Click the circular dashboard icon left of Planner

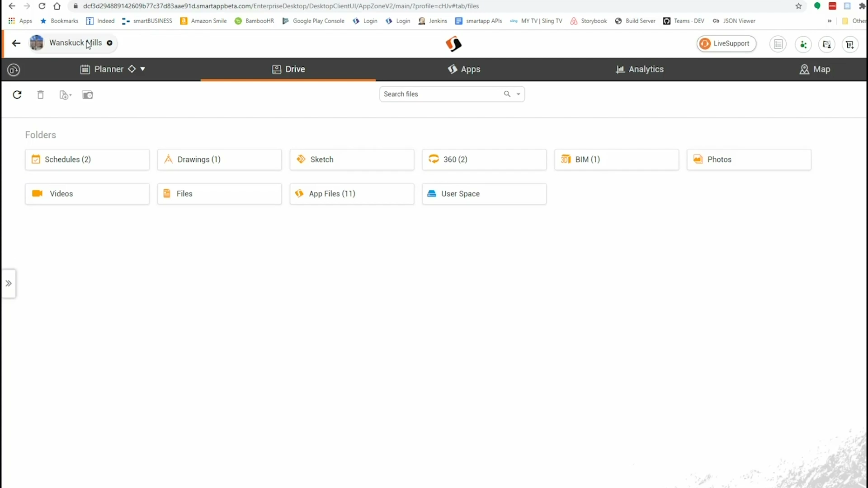point(14,70)
